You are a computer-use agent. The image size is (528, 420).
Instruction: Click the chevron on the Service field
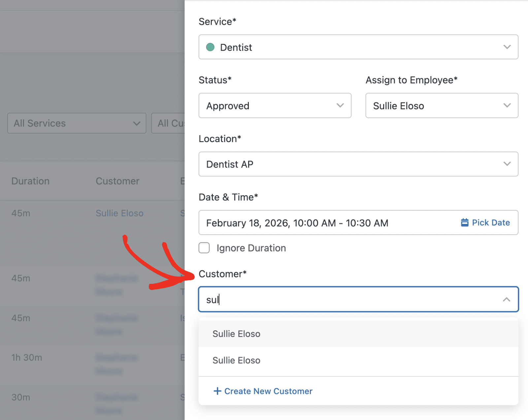pyautogui.click(x=507, y=47)
